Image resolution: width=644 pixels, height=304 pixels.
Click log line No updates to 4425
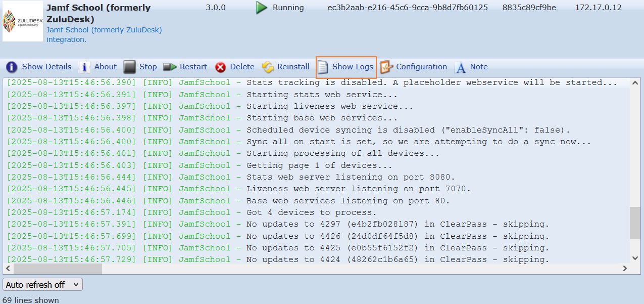tap(278, 248)
